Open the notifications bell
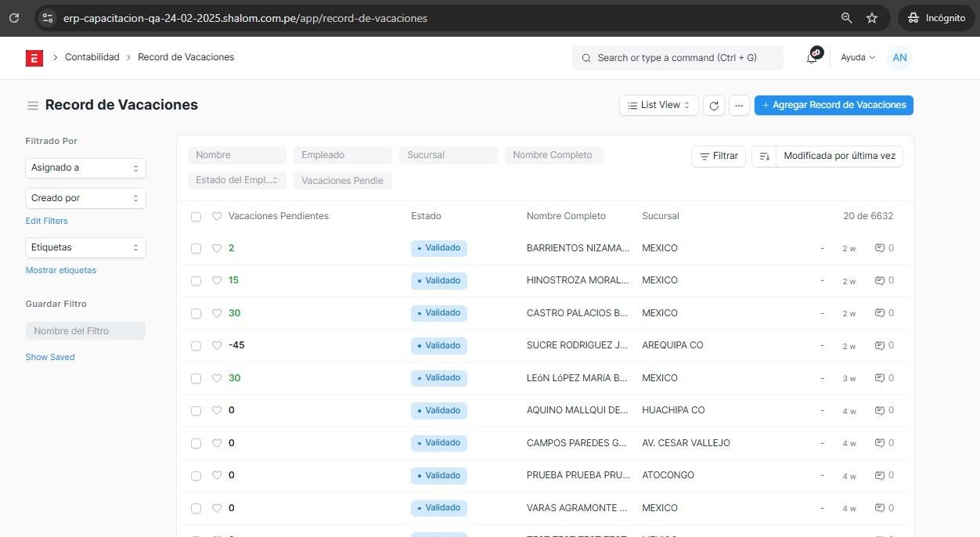Image resolution: width=980 pixels, height=537 pixels. point(812,58)
